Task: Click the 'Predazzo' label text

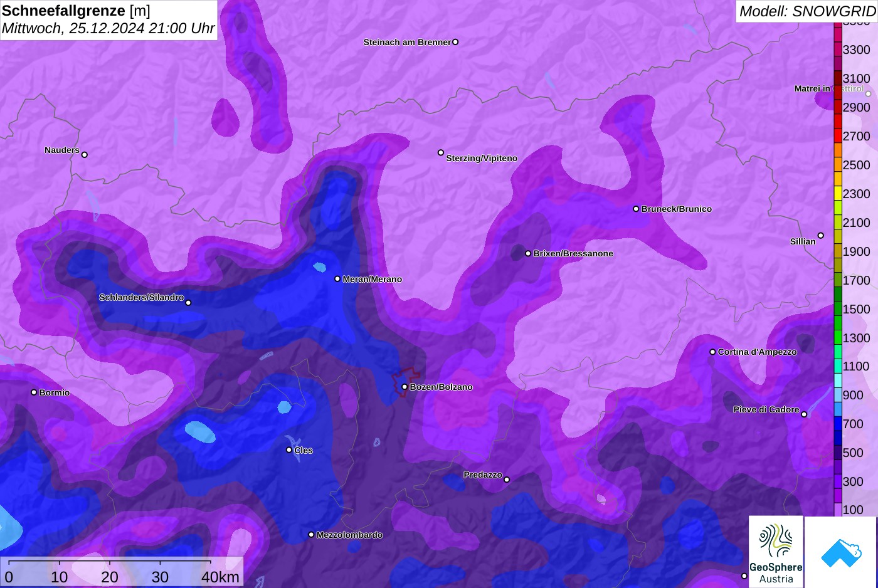Action: tap(483, 475)
